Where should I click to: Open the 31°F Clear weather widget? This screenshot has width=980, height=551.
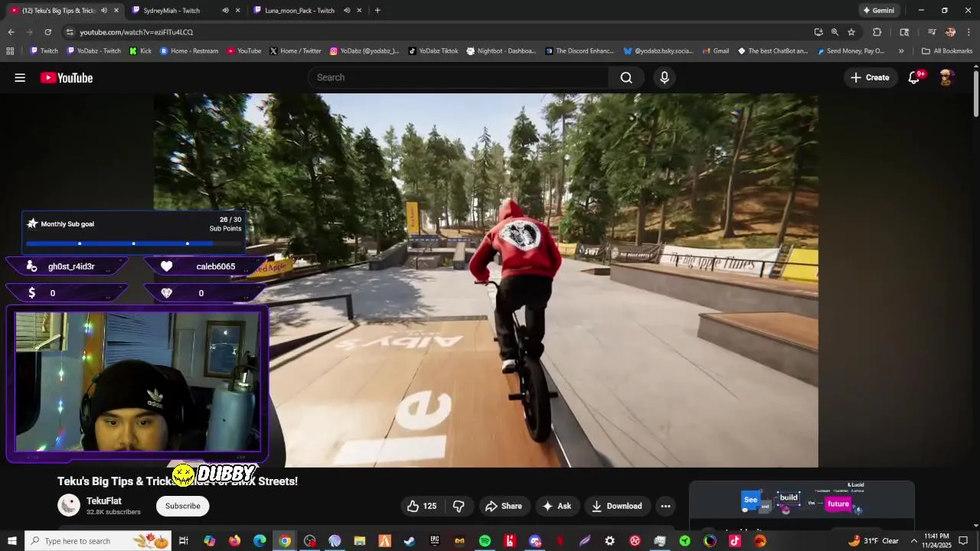[874, 541]
